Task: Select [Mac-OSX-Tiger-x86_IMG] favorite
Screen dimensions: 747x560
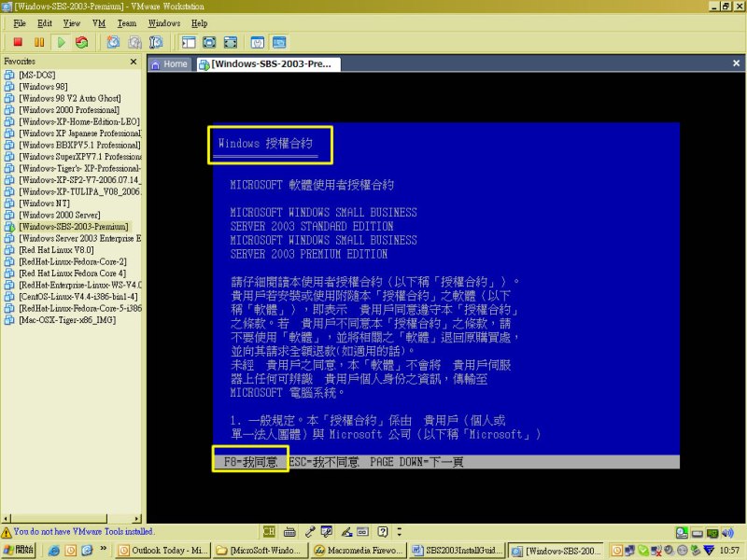Action: point(67,320)
